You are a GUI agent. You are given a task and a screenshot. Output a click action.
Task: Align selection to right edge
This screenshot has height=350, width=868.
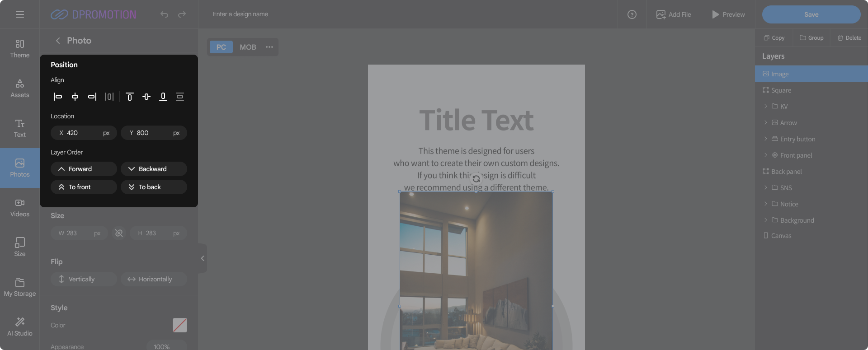[92, 97]
